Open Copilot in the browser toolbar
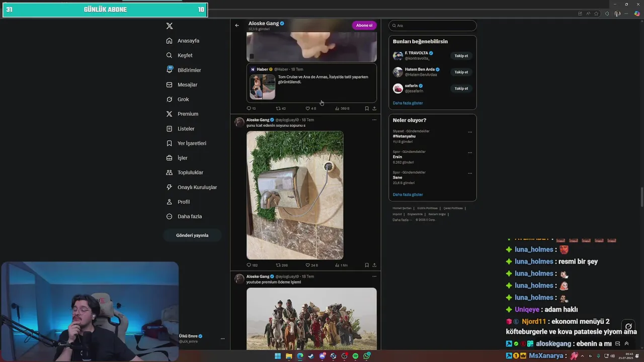Image resolution: width=644 pixels, height=362 pixels. [x=637, y=14]
